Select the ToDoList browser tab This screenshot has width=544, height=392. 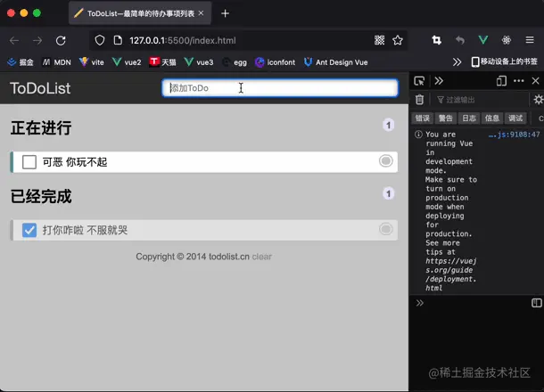140,13
